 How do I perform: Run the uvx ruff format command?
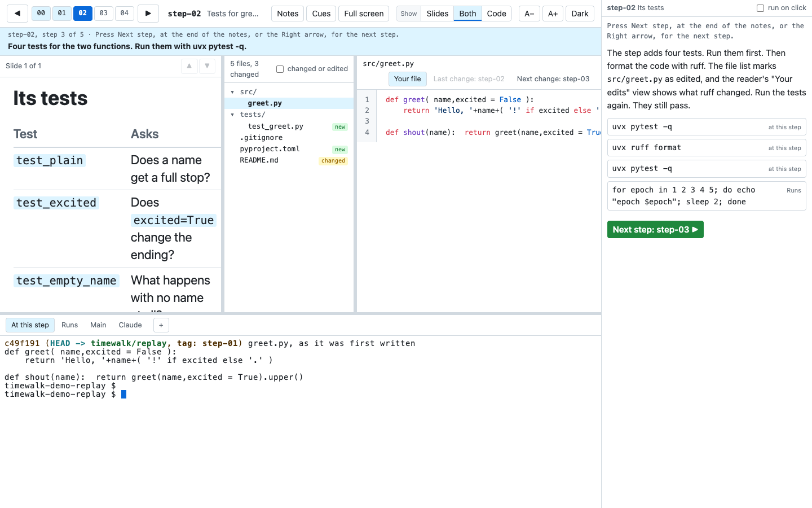pyautogui.click(x=707, y=148)
